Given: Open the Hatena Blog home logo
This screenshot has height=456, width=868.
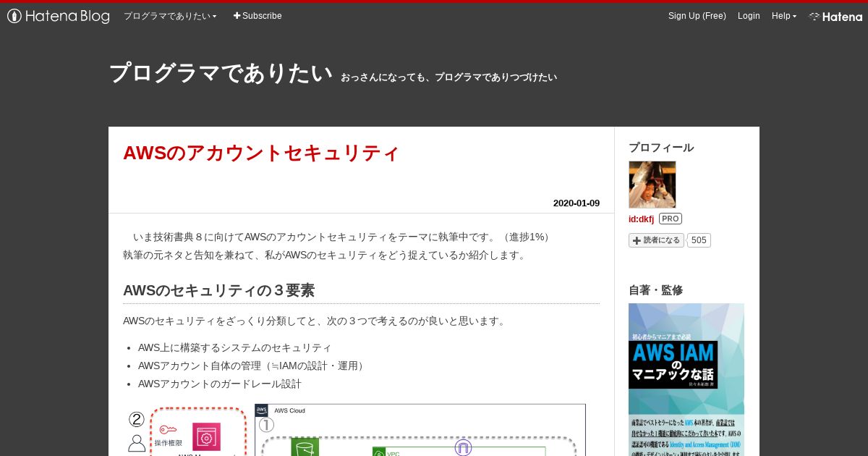Looking at the screenshot, I should point(59,16).
